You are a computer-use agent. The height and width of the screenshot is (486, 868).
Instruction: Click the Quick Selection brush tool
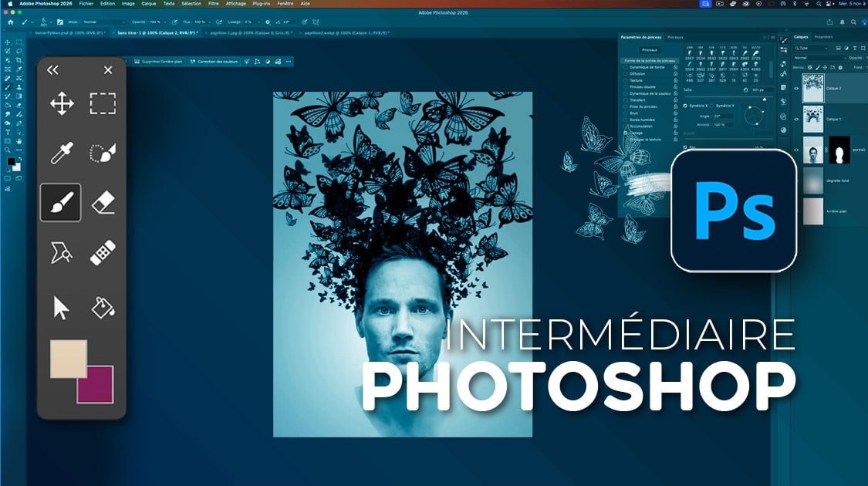[103, 153]
